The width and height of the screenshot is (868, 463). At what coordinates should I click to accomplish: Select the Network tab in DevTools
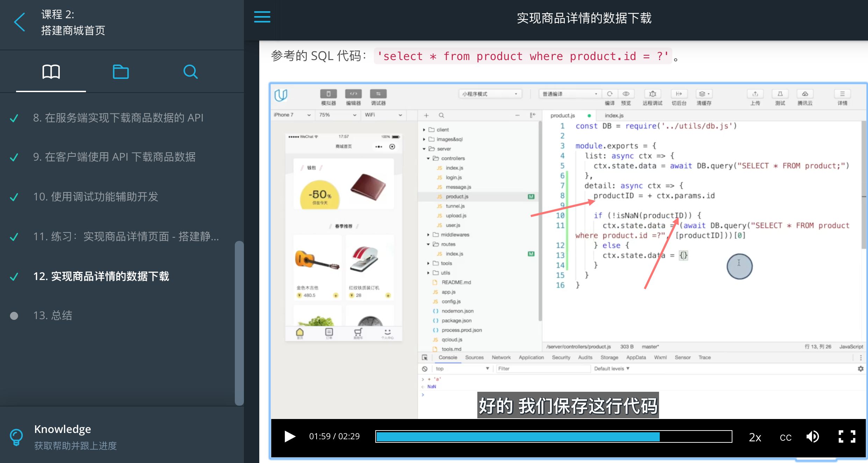(x=501, y=357)
